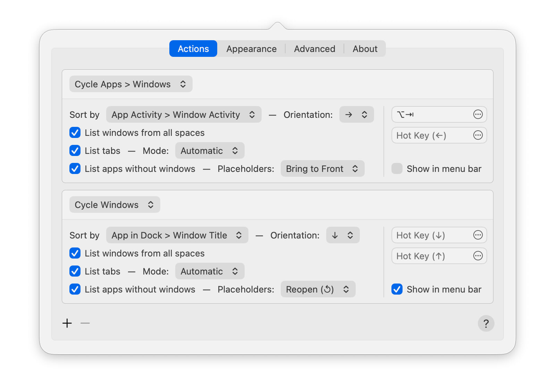Click ellipsis icon in Hot Key (←) field
Viewport: 558px width, 392px height.
(478, 135)
